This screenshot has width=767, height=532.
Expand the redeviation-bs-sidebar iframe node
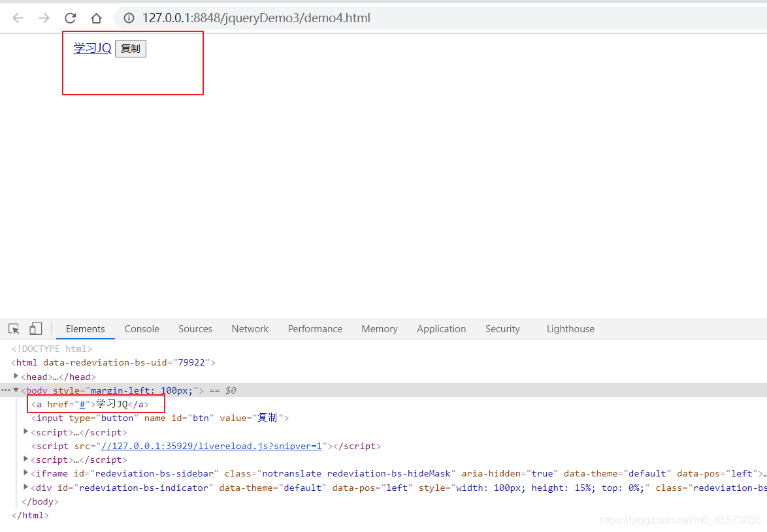click(x=26, y=473)
